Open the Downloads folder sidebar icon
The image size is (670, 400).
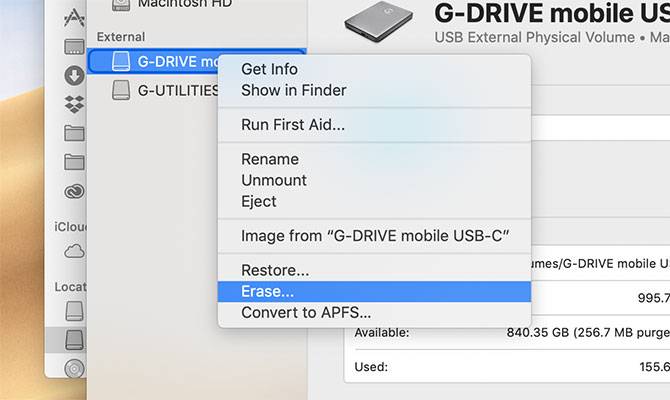(x=74, y=75)
